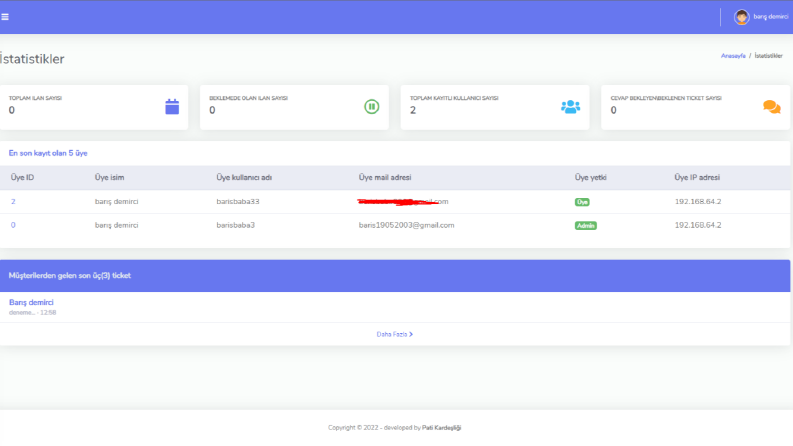Click the green Üye role badge
Screen dimensions: 793x446
click(x=582, y=202)
